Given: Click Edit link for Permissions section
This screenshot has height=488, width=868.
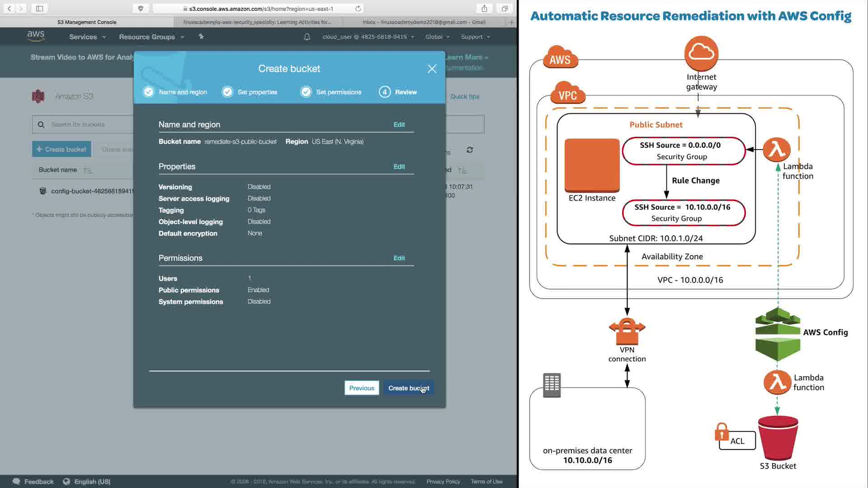Looking at the screenshot, I should click(x=399, y=258).
